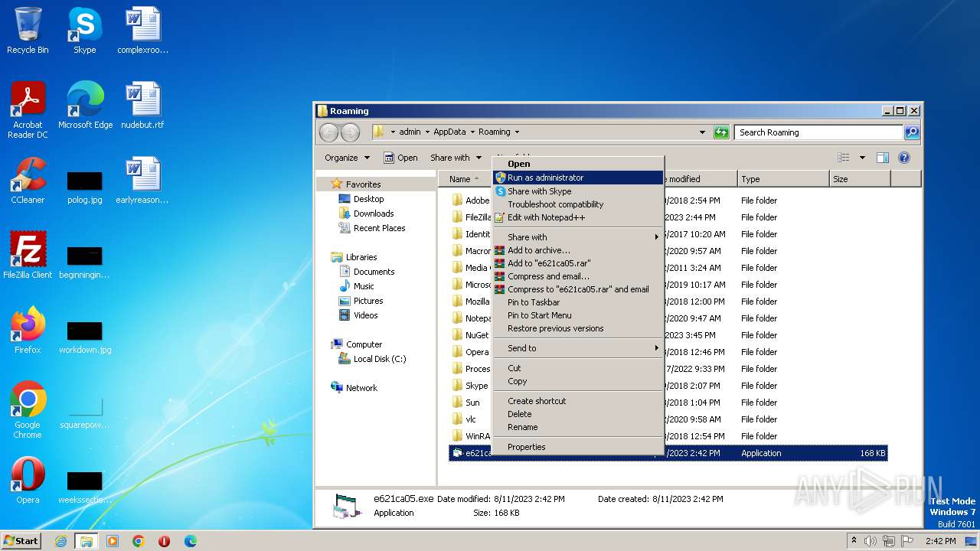
Task: Open Chrome from the taskbar
Action: [139, 541]
